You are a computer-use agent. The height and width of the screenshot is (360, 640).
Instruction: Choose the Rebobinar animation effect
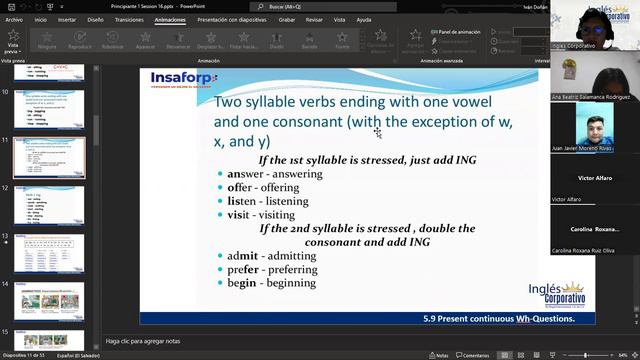tap(112, 41)
